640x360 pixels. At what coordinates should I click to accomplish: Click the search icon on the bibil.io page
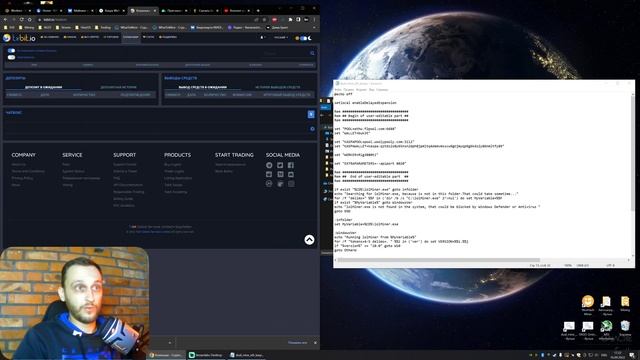tap(312, 53)
